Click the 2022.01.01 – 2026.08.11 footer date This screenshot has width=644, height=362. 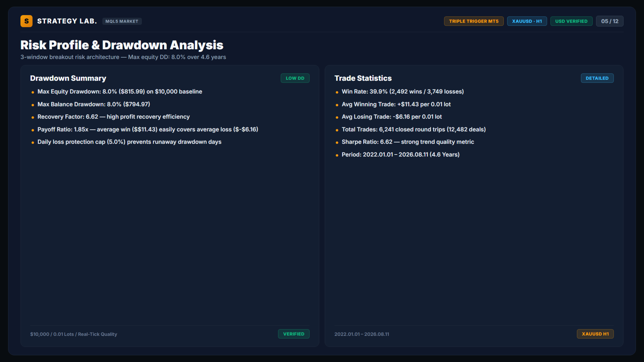pos(362,334)
